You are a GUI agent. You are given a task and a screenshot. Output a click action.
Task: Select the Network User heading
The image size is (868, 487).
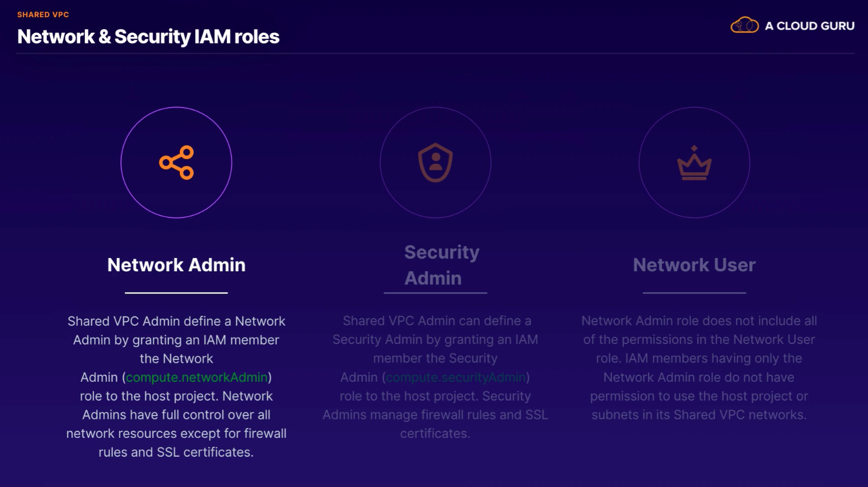pos(694,265)
